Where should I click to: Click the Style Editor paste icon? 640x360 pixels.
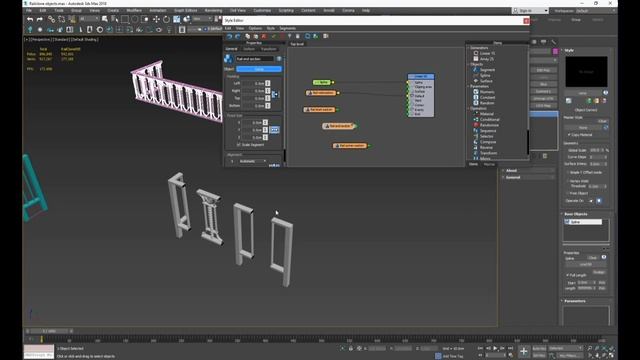[x=256, y=36]
